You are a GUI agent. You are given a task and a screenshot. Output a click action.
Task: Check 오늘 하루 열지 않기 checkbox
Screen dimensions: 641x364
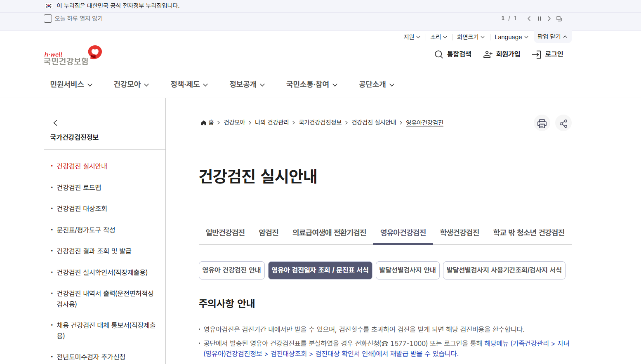pos(48,19)
